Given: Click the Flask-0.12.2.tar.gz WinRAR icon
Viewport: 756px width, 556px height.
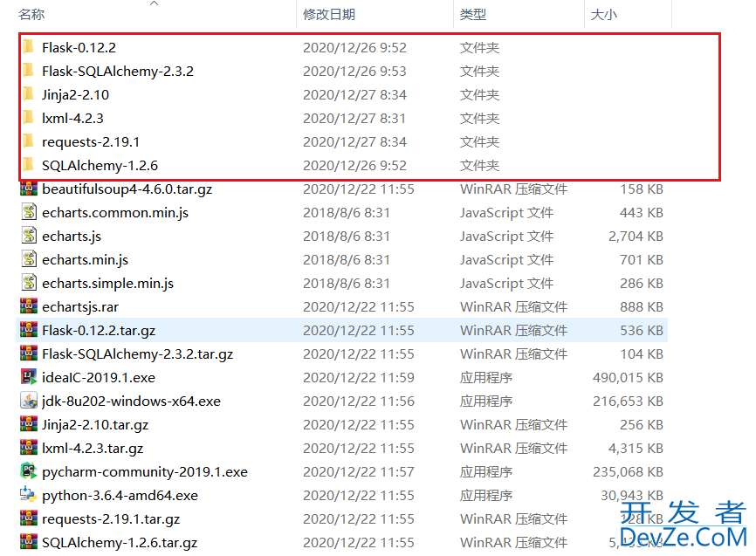Looking at the screenshot, I should pos(29,330).
